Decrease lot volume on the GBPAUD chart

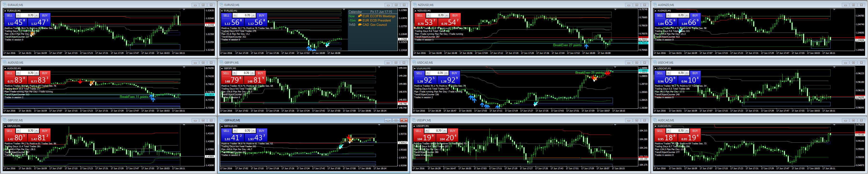235,131
